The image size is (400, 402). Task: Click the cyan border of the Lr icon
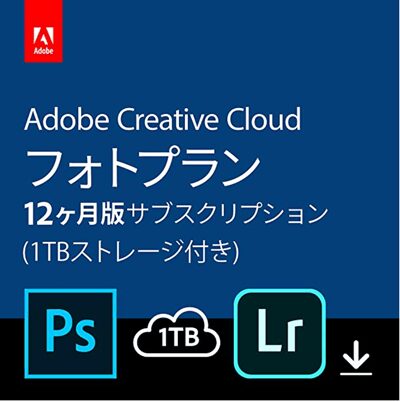(x=280, y=292)
